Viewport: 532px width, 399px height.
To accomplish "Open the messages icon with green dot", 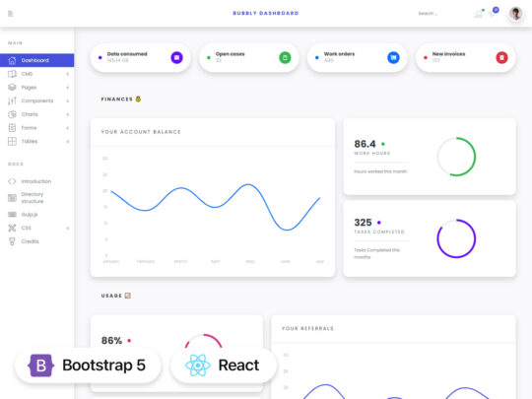I will [x=479, y=13].
